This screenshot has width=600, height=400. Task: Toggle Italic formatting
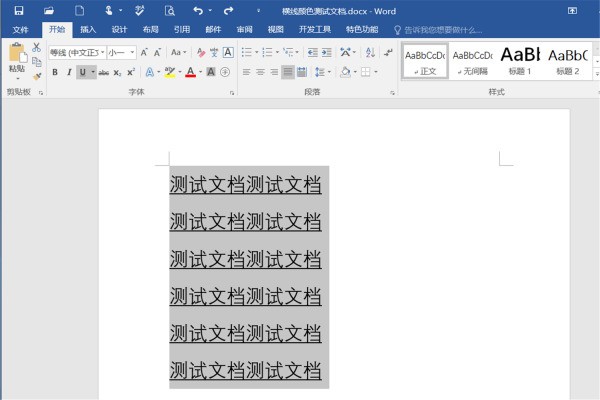(x=69, y=72)
